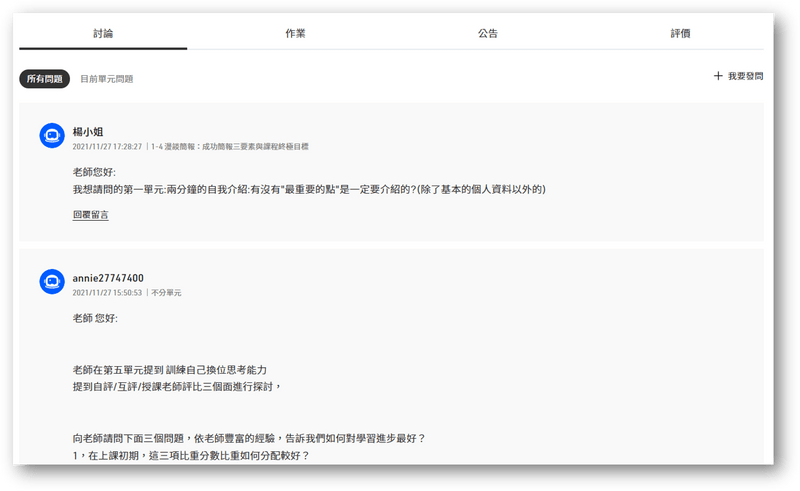The height and width of the screenshot is (491, 800).
Task: Click 楊小姐's question about 兩分鐘的自我介紹
Action: coord(309,190)
